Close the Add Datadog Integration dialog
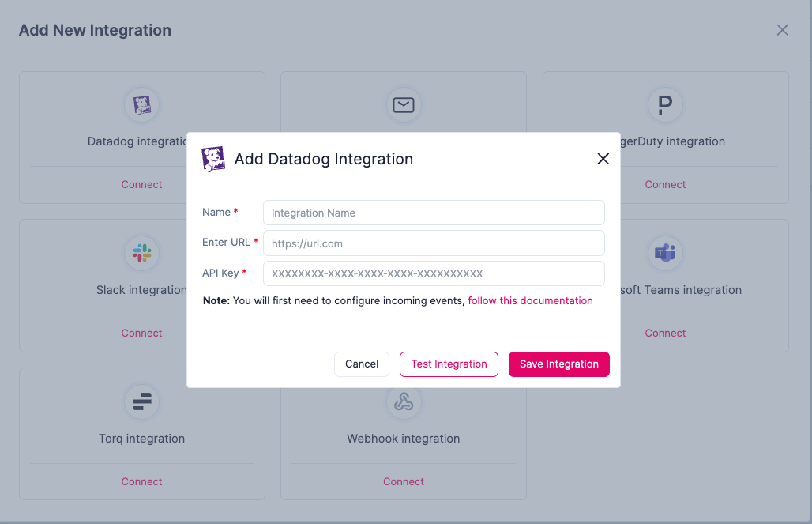This screenshot has height=524, width=812. click(603, 159)
